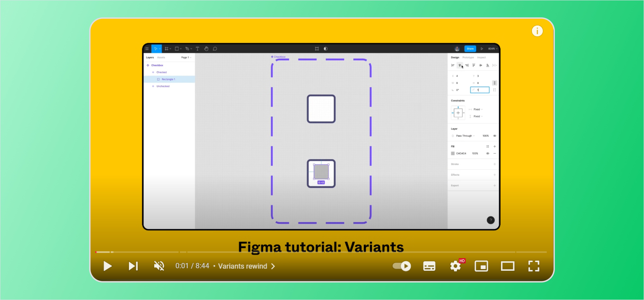
Task: Click the Fill color swatch C4C4C4
Action: click(x=453, y=153)
